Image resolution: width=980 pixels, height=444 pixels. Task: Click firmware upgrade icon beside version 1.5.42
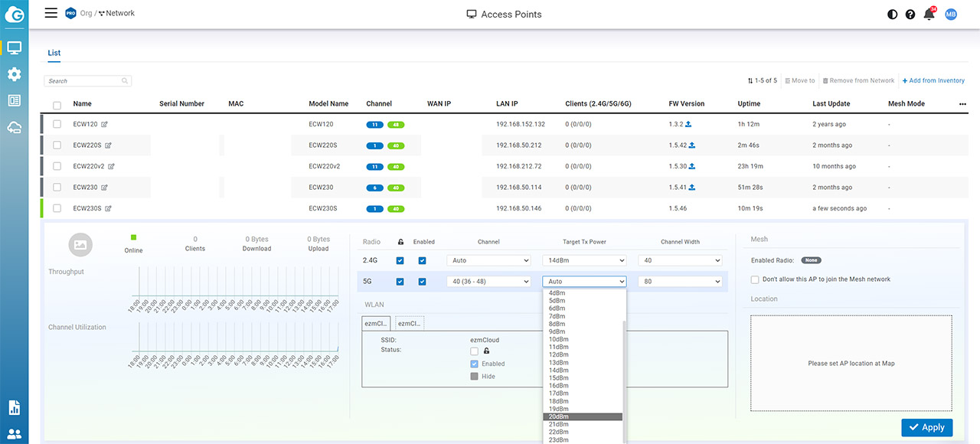click(x=692, y=145)
